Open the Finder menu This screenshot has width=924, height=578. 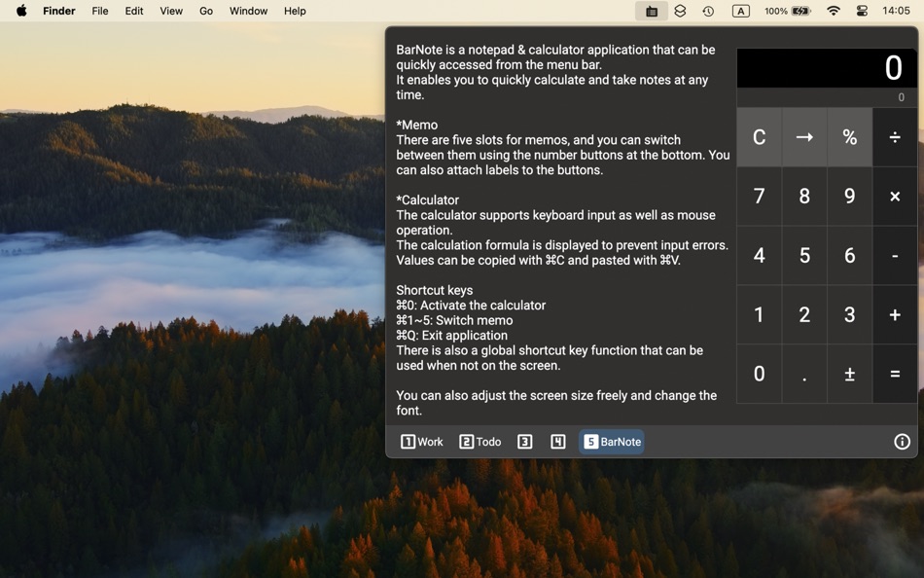(x=59, y=11)
